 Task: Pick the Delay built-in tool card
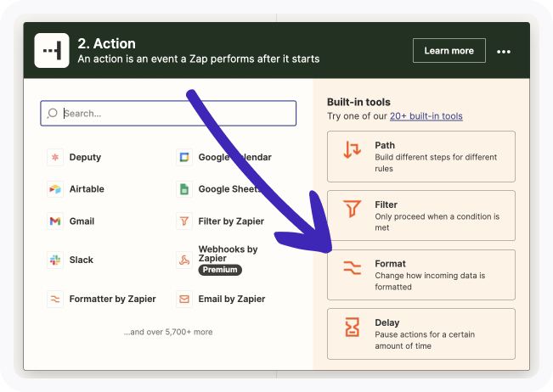tap(420, 333)
